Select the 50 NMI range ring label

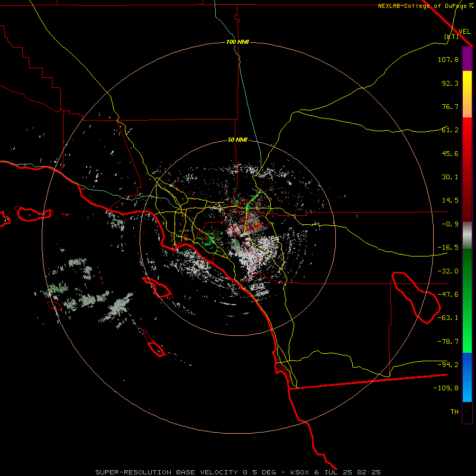click(237, 140)
